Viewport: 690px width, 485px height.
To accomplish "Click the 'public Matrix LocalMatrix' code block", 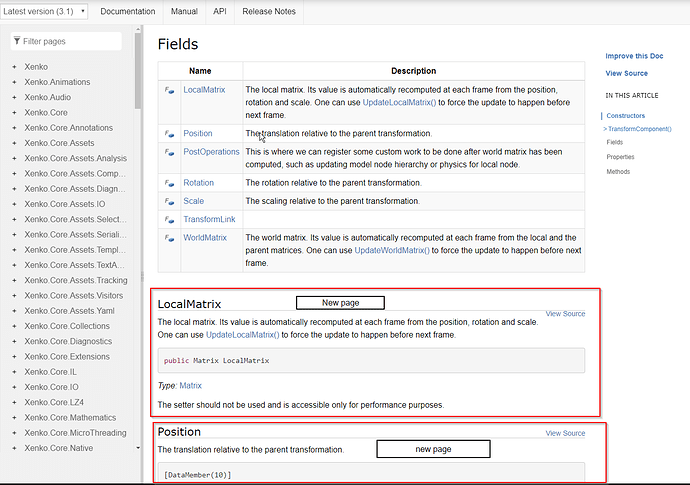I will point(371,361).
